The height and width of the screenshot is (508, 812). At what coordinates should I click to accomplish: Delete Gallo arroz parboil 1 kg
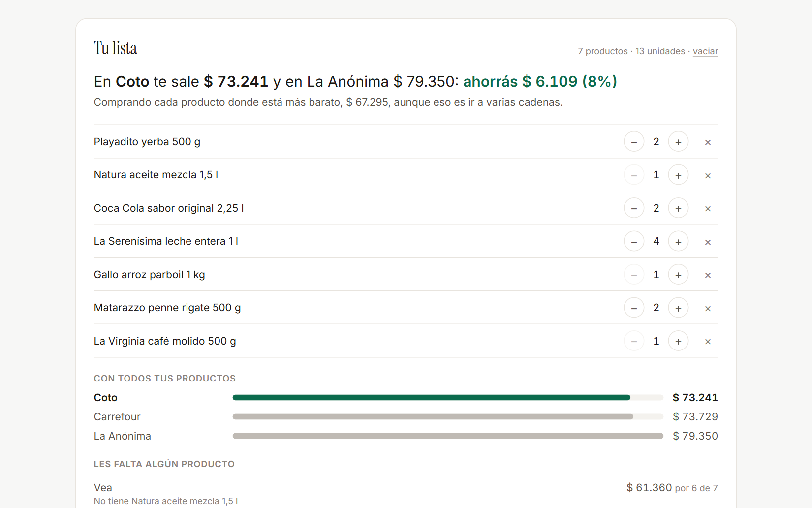click(x=708, y=275)
